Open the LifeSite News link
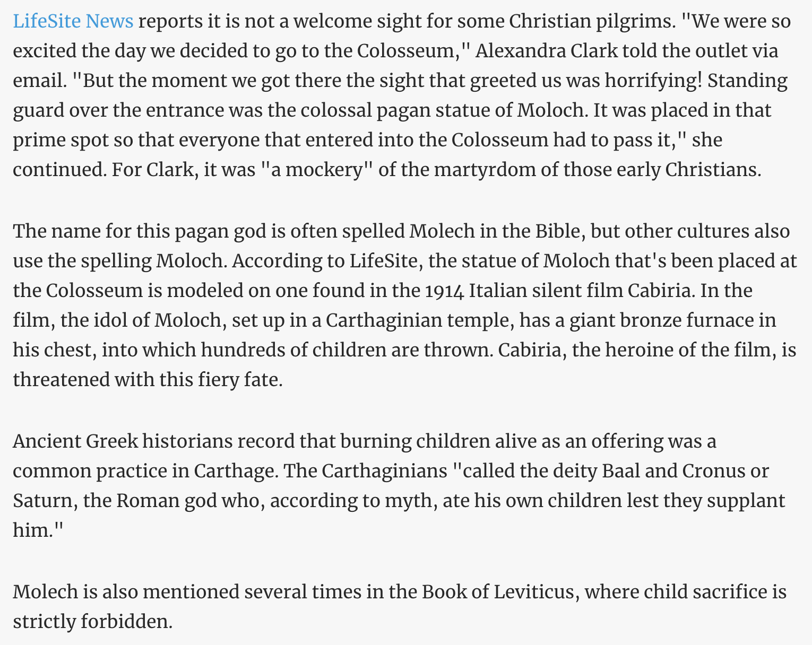The width and height of the screenshot is (812, 645). (x=73, y=21)
